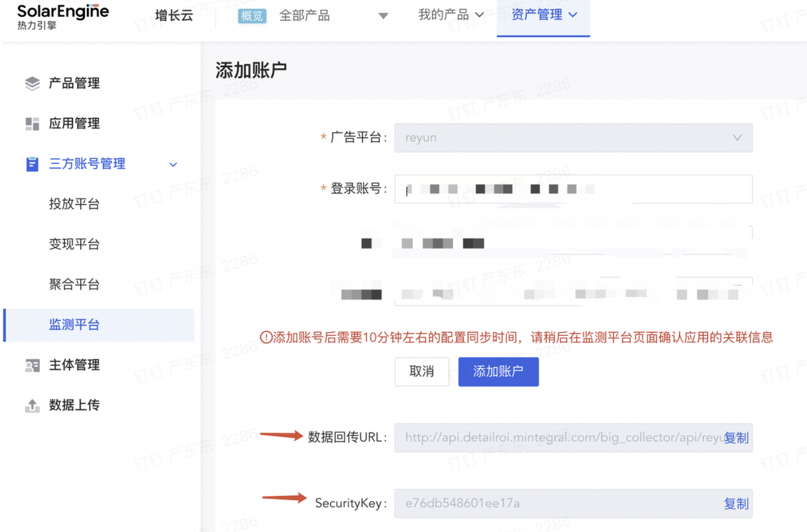Click the 数据上传 upload icon
Screen dimensions: 807x532
(x=32, y=406)
